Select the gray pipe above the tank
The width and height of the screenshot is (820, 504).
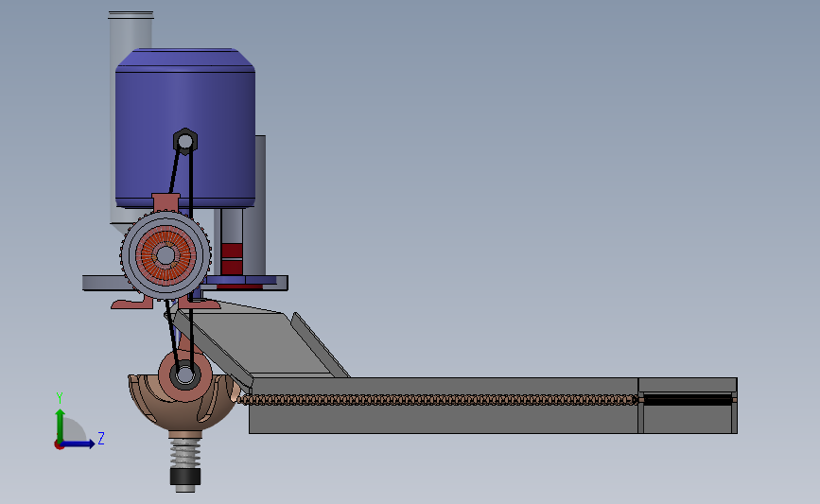pos(131,31)
